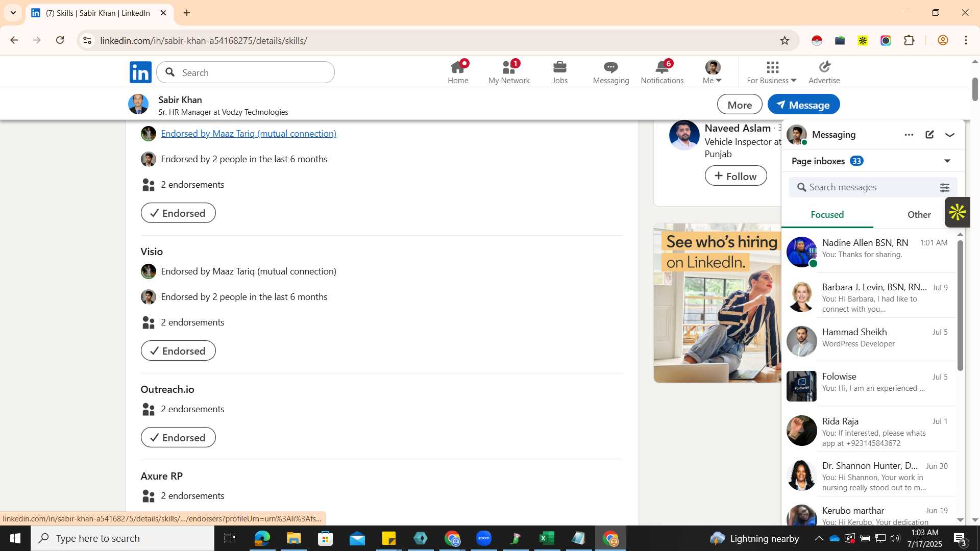Open conversation with Hammad Sheikh
Viewport: 980px width, 551px height.
click(x=869, y=340)
